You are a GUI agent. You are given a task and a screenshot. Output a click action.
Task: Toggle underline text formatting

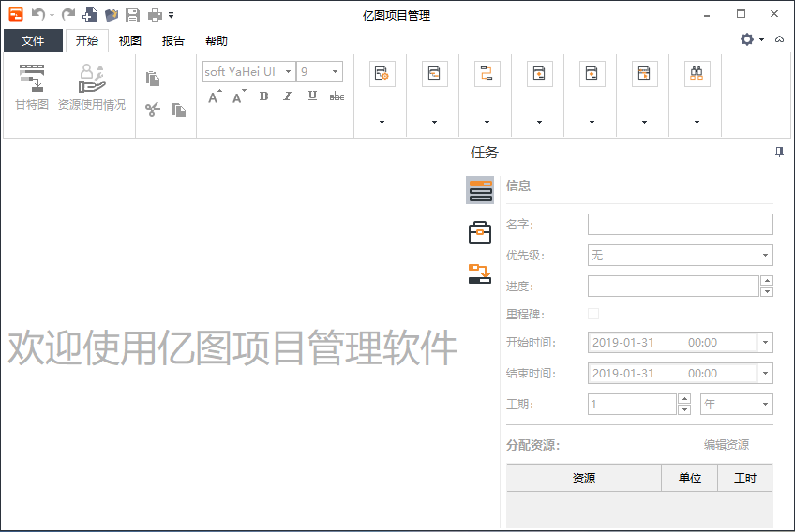point(312,96)
